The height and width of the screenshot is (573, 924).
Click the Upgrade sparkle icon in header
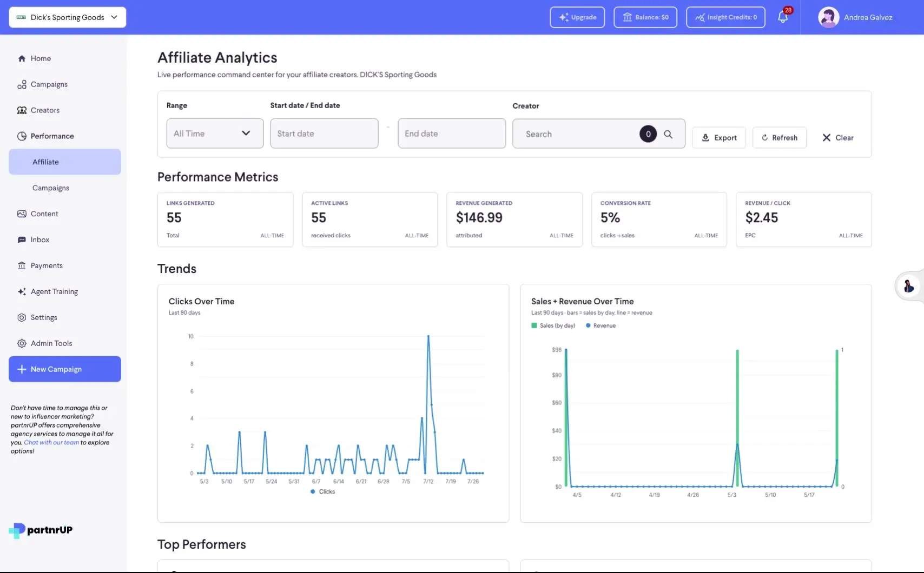[564, 17]
